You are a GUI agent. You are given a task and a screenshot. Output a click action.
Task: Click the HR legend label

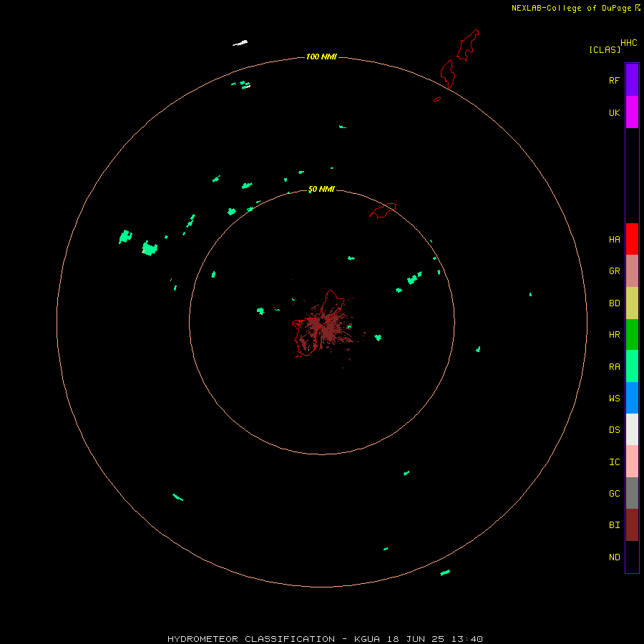[615, 335]
